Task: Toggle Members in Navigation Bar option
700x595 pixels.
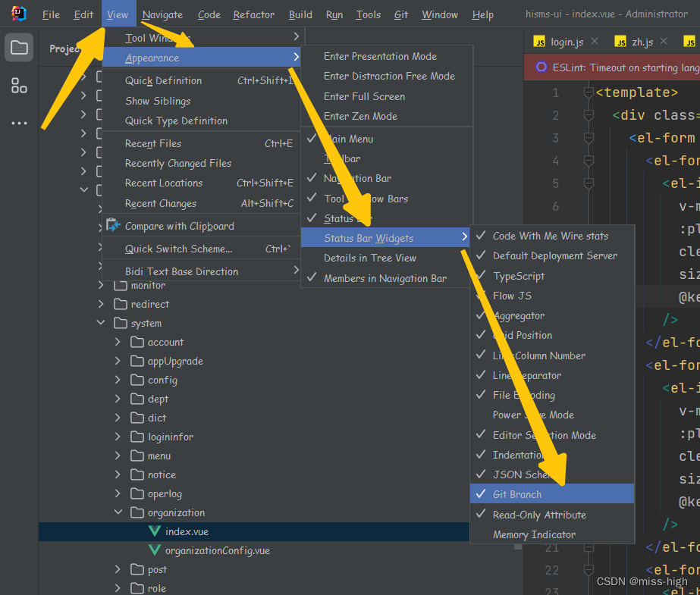Action: (387, 278)
